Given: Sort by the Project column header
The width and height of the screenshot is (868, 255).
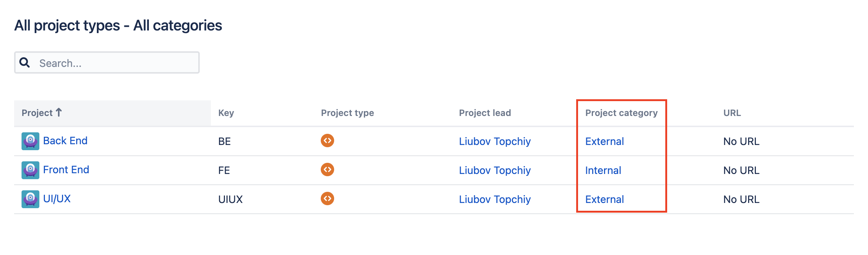Looking at the screenshot, I should click(37, 113).
